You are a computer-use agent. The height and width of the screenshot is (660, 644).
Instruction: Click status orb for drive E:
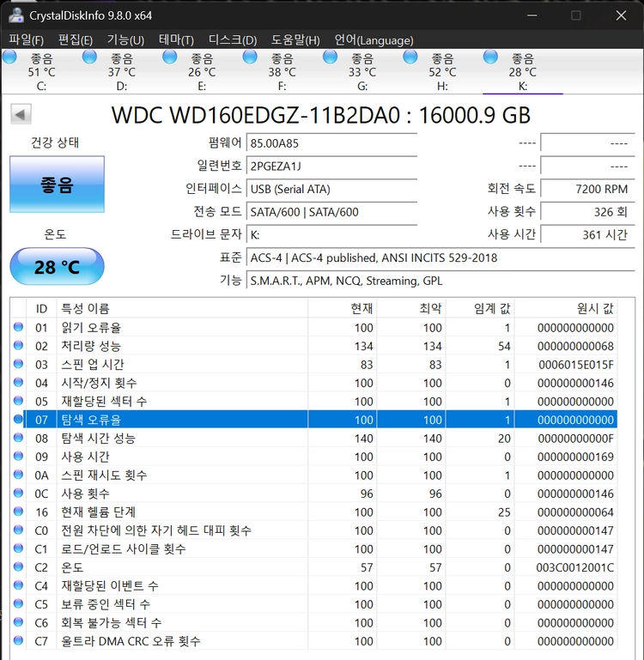tap(170, 57)
